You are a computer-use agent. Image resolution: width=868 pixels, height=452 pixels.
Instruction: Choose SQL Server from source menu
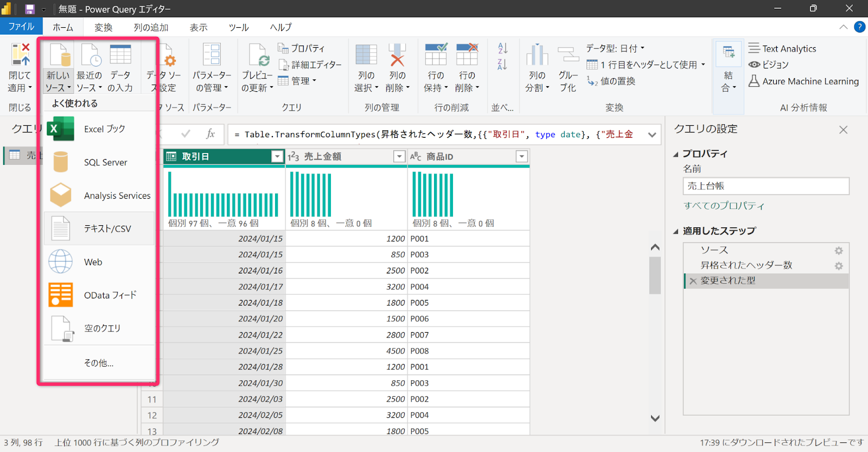(99, 162)
